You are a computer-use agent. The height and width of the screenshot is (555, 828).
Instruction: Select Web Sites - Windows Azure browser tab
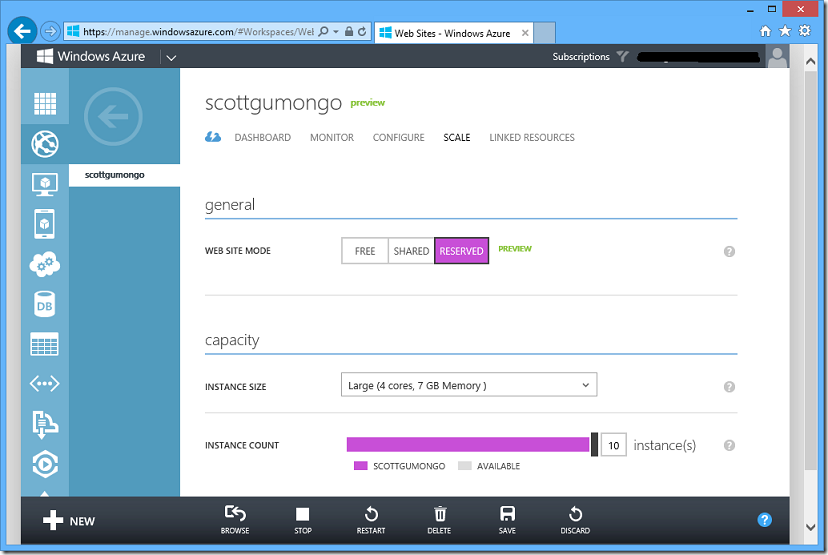tap(452, 33)
